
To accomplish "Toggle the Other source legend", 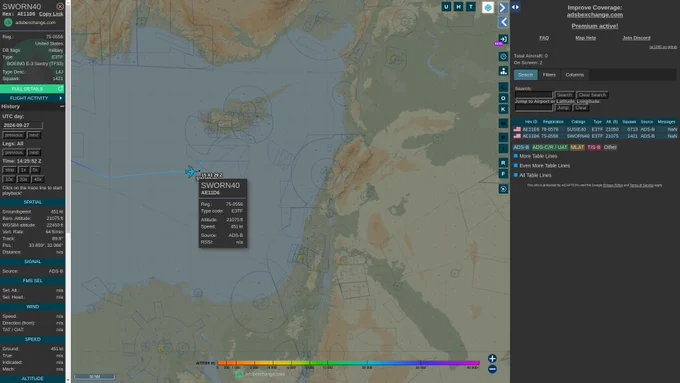I will coord(610,147).
